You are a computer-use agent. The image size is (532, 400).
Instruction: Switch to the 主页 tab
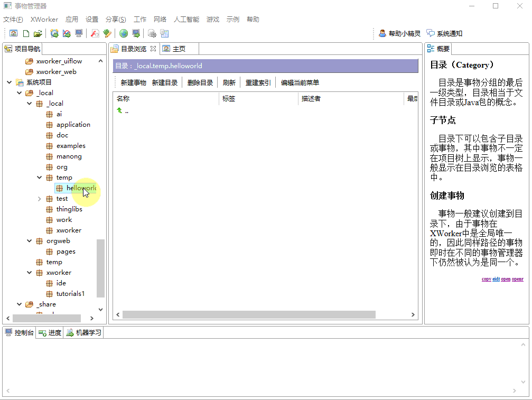click(179, 49)
